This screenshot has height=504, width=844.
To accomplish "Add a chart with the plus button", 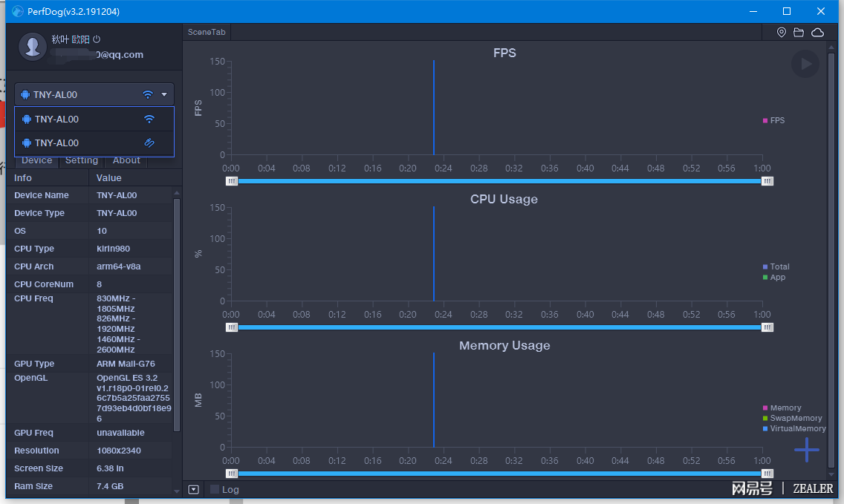I will pyautogui.click(x=806, y=450).
